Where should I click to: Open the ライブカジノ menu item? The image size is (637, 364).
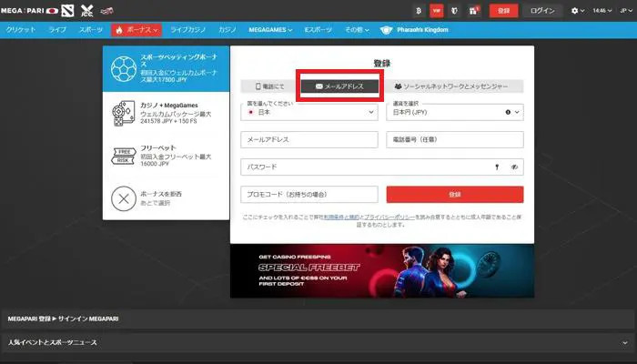(x=188, y=30)
